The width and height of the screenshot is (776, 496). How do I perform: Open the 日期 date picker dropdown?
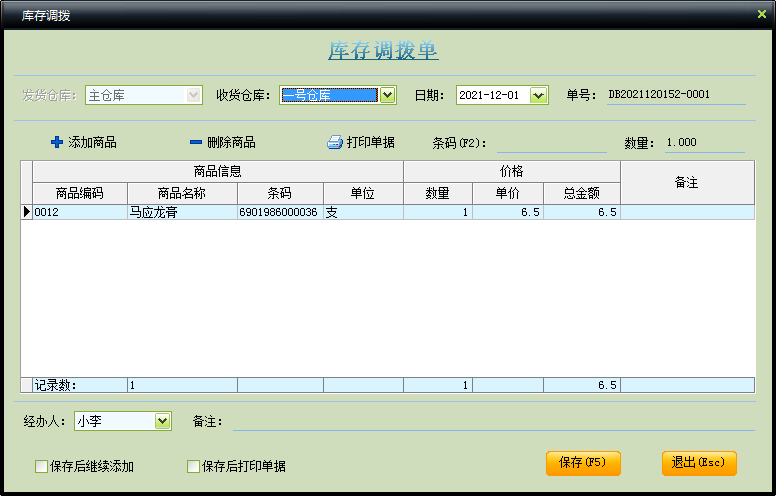click(538, 95)
